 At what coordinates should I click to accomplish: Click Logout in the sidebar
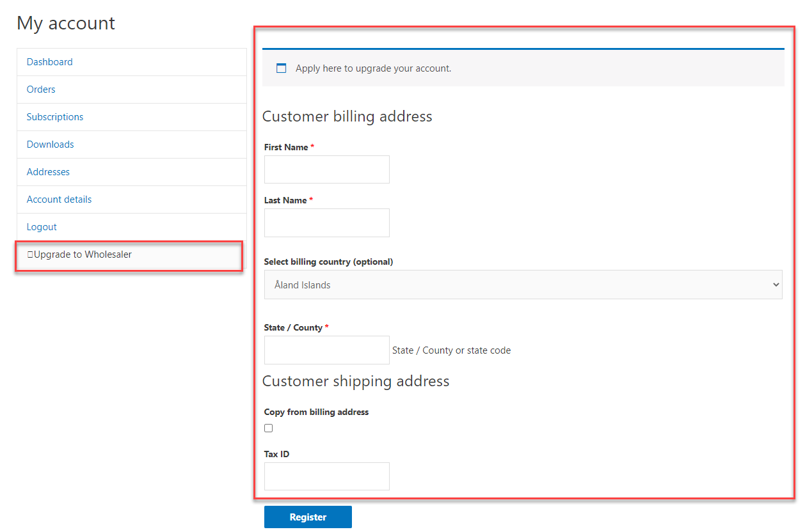point(42,227)
